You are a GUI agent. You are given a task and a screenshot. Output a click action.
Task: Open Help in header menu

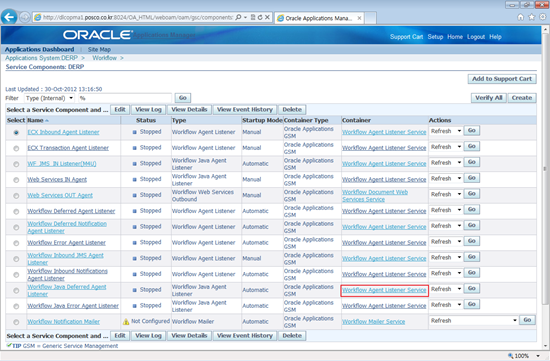[495, 37]
